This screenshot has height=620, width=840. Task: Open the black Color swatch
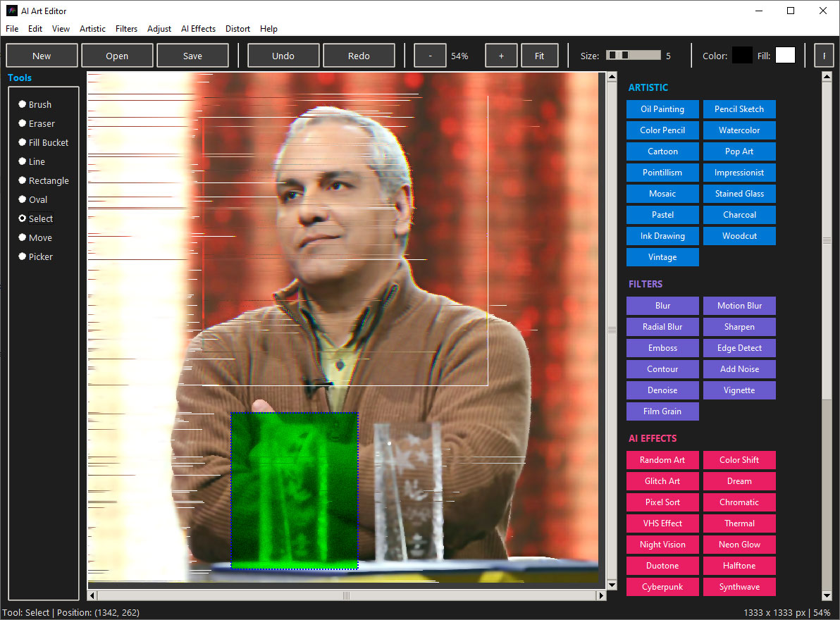tap(742, 55)
